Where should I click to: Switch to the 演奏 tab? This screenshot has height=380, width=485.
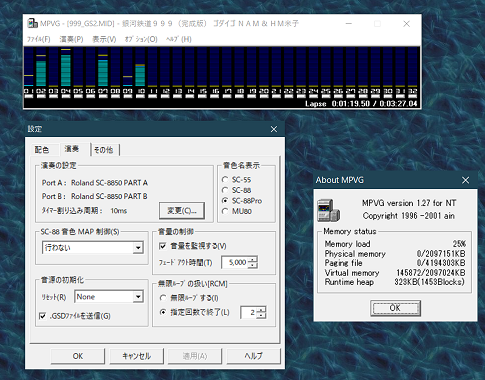72,149
